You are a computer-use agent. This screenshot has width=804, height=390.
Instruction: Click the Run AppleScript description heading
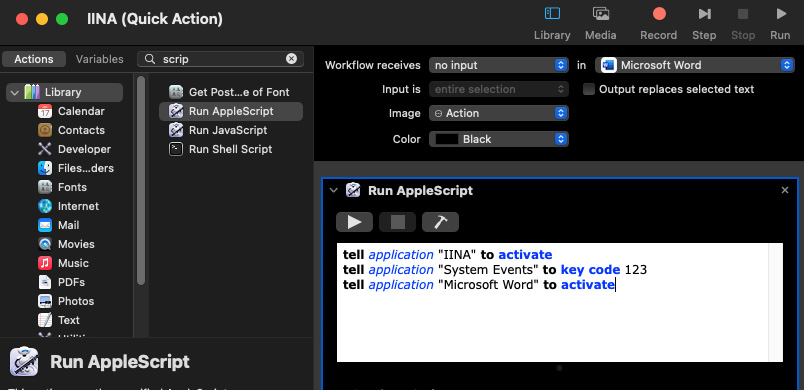(x=119, y=362)
